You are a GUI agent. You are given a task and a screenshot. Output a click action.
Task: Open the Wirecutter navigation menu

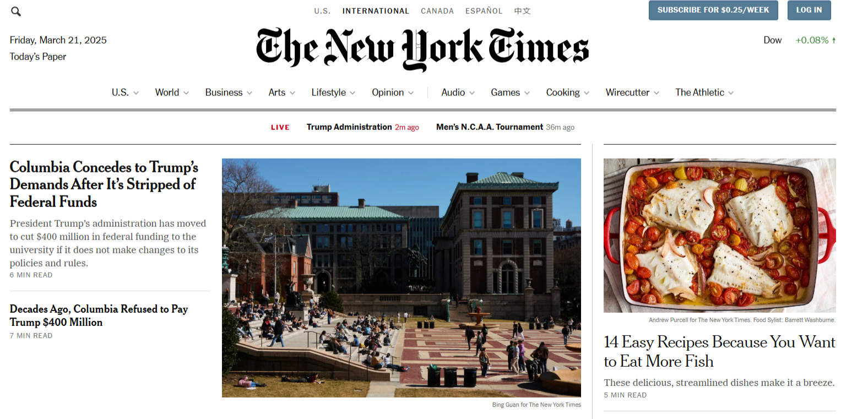pos(632,92)
